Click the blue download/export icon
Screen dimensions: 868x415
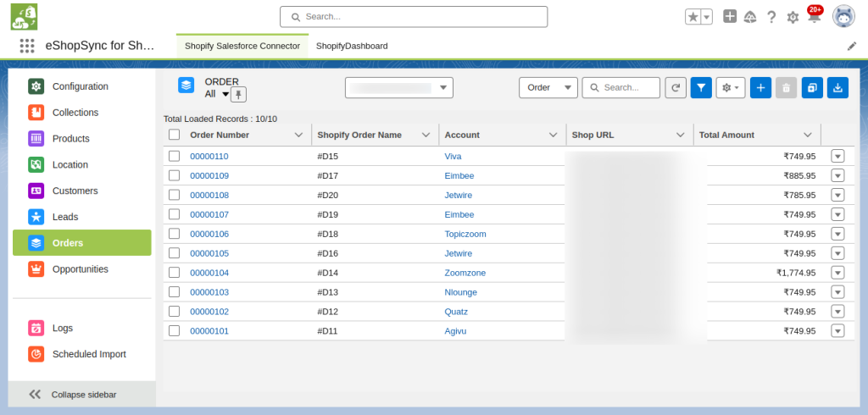[837, 87]
